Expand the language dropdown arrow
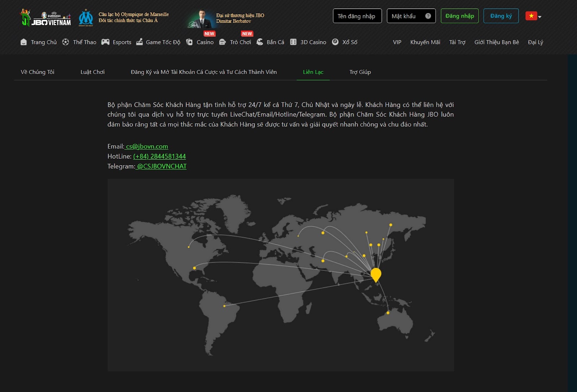The width and height of the screenshot is (577, 392). click(540, 17)
